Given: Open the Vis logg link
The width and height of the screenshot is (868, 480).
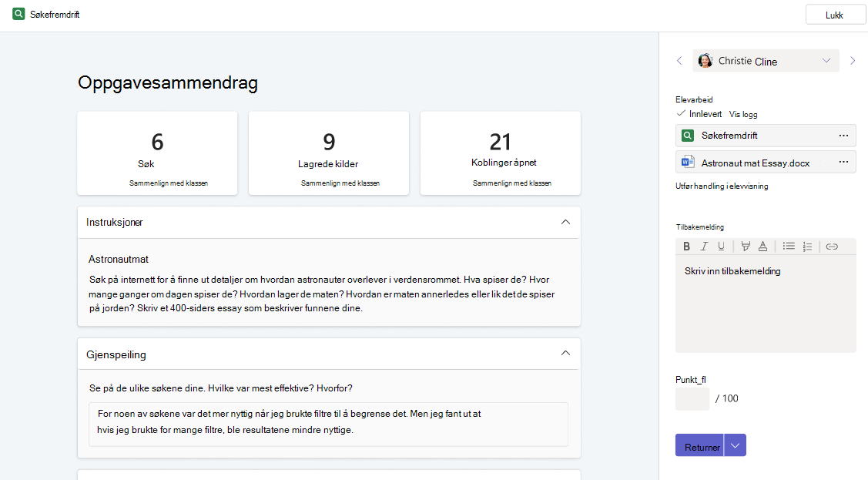Looking at the screenshot, I should 743,114.
